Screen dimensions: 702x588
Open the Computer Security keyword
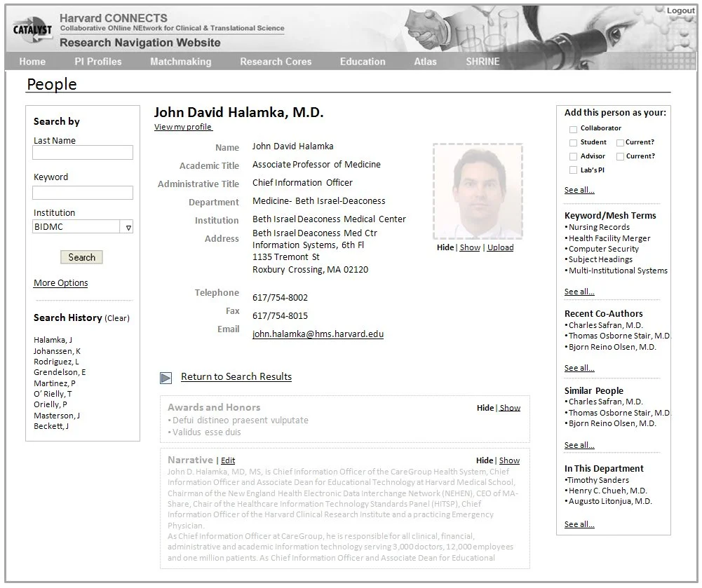(604, 249)
